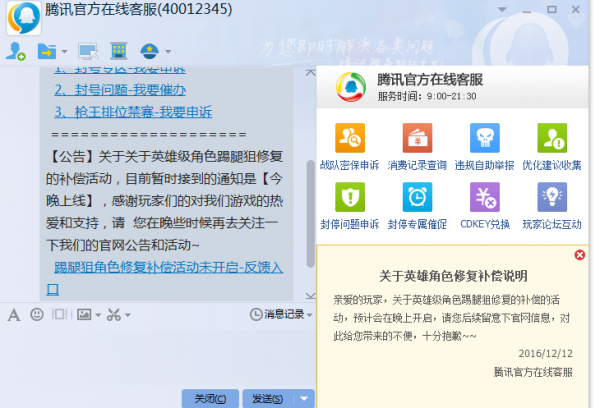Viewport: 600px width, 408px height.
Task: Open the emoji smiley picker
Action: 37,315
